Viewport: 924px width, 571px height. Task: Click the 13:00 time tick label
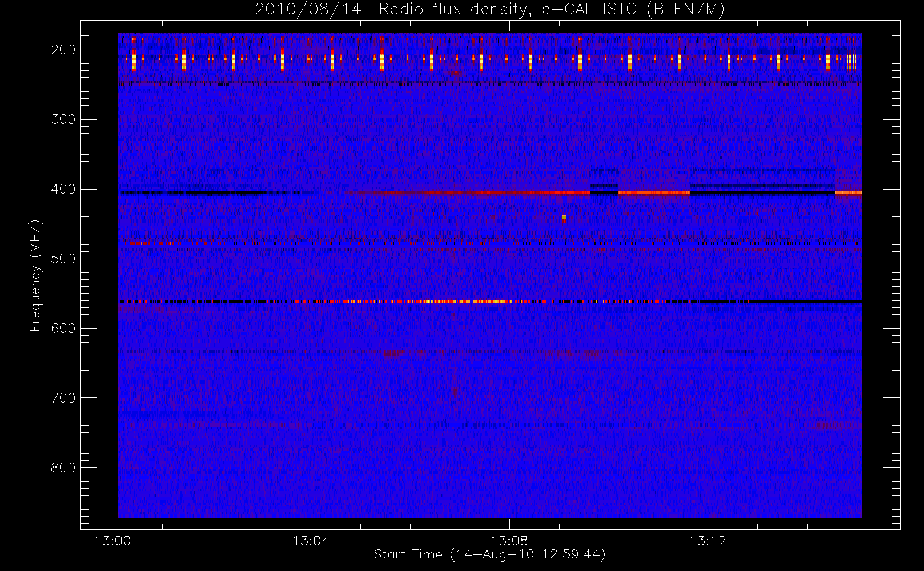tap(113, 541)
